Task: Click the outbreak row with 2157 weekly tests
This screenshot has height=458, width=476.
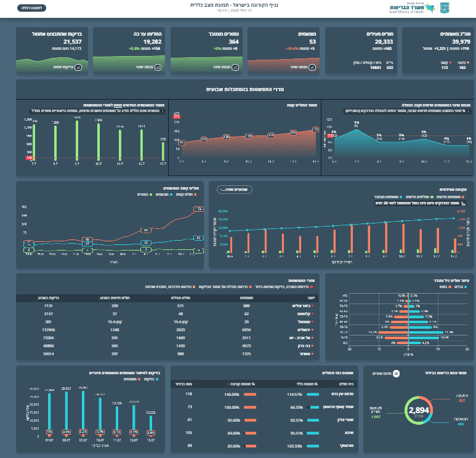Action: pyautogui.click(x=167, y=314)
